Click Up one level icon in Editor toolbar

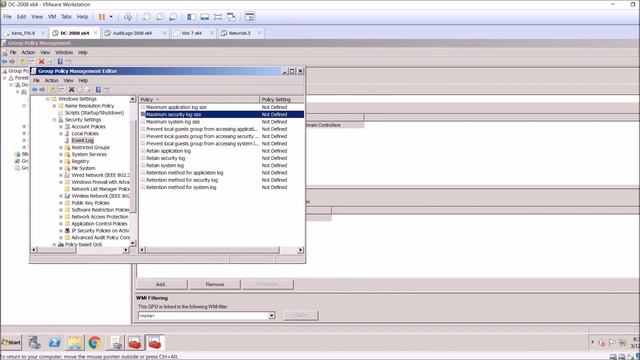point(53,89)
